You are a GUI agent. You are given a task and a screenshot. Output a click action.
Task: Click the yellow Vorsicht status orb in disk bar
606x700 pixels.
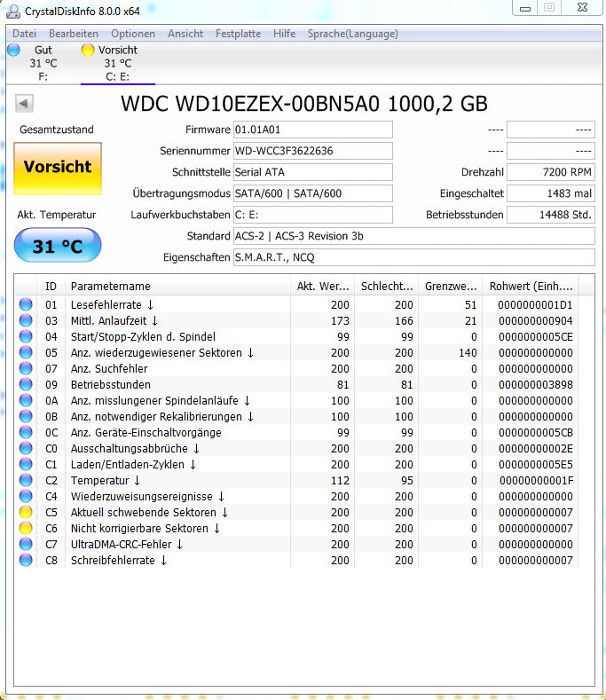[88, 50]
